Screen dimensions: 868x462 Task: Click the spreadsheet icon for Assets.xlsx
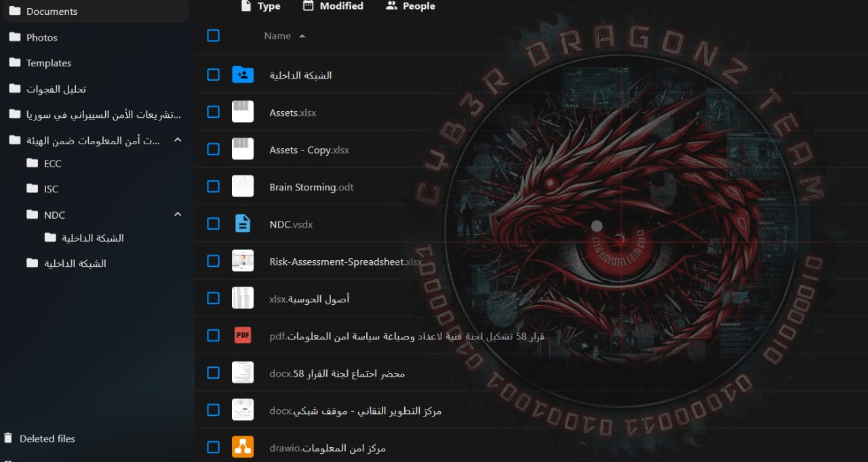(243, 112)
